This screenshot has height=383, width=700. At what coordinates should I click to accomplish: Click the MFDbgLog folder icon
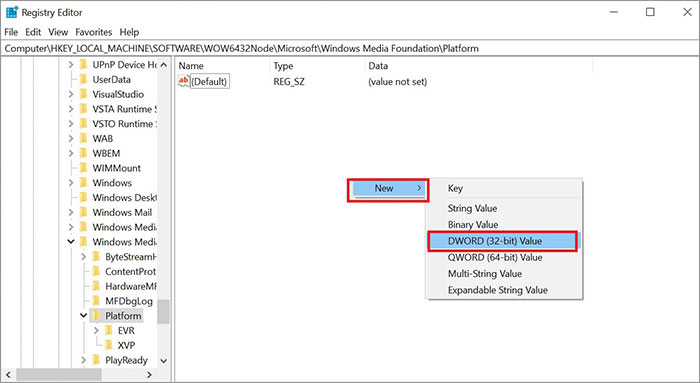tap(96, 301)
